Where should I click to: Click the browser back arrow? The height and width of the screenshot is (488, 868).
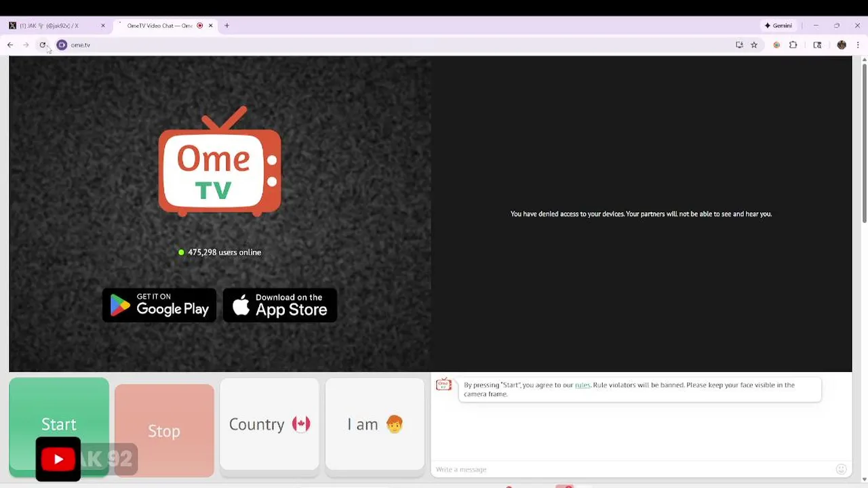pos(10,45)
